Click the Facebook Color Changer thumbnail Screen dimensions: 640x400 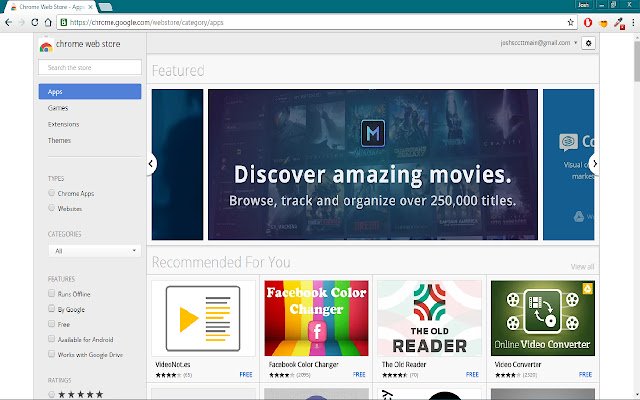click(x=316, y=318)
